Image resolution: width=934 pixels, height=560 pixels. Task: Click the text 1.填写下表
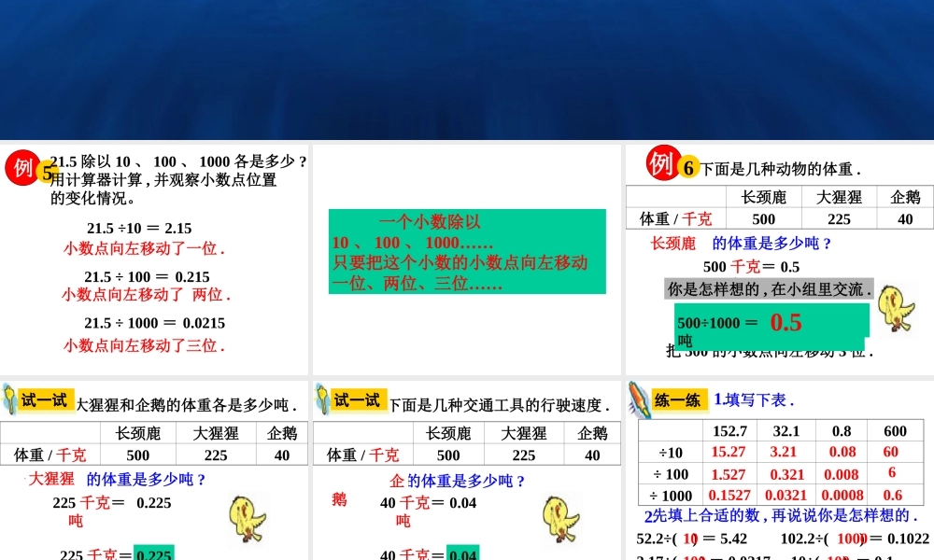(x=754, y=399)
